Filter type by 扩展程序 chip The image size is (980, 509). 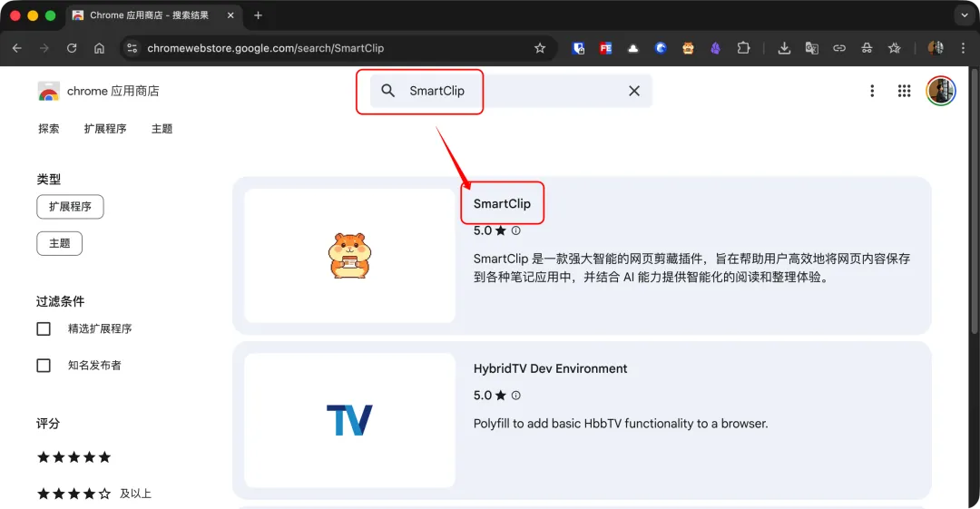click(x=70, y=207)
